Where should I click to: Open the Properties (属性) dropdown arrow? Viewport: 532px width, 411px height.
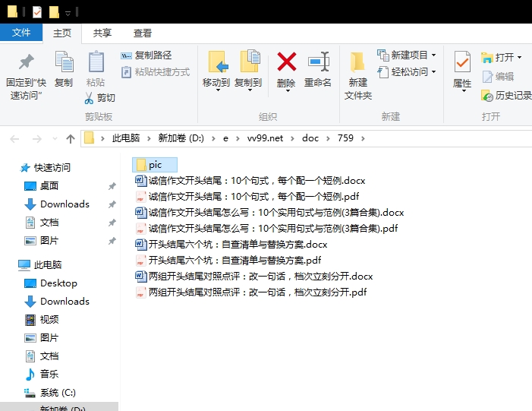tap(464, 91)
